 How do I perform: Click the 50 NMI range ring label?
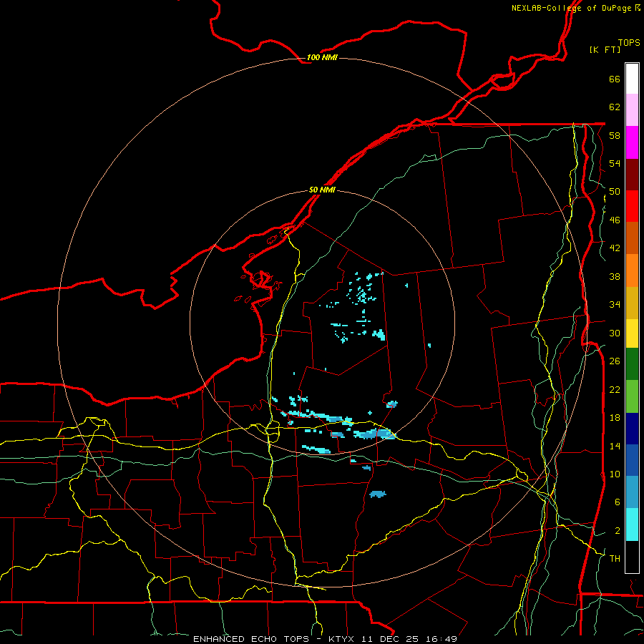point(322,190)
